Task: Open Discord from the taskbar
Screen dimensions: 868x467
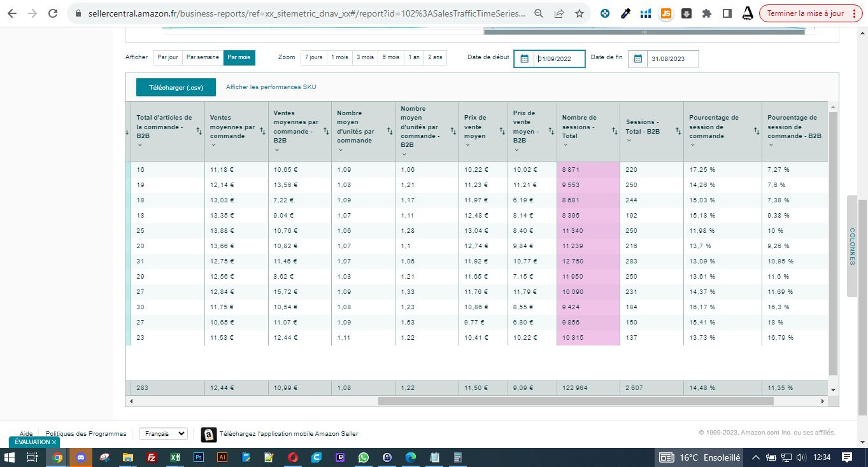Action: point(81,457)
